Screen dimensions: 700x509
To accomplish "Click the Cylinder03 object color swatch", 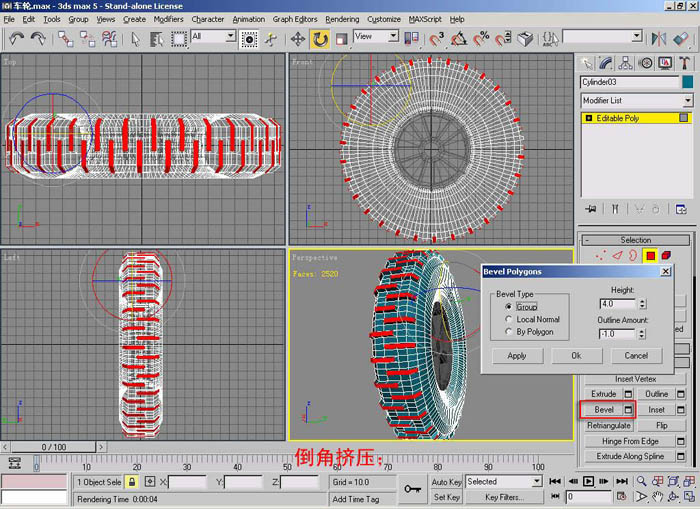I will 688,82.
